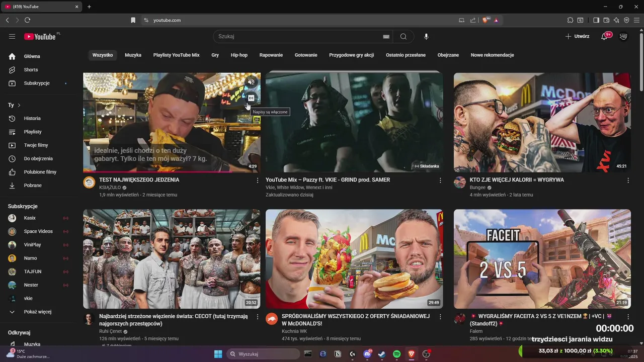
Task: Click the red video preview progress bar
Action: coord(172,172)
